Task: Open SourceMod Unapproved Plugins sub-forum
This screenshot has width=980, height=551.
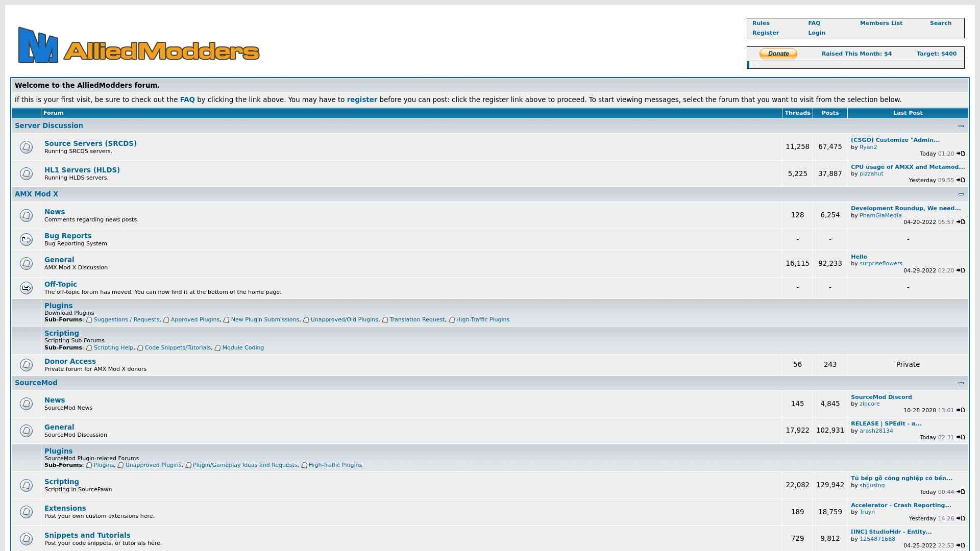Action: tap(153, 465)
